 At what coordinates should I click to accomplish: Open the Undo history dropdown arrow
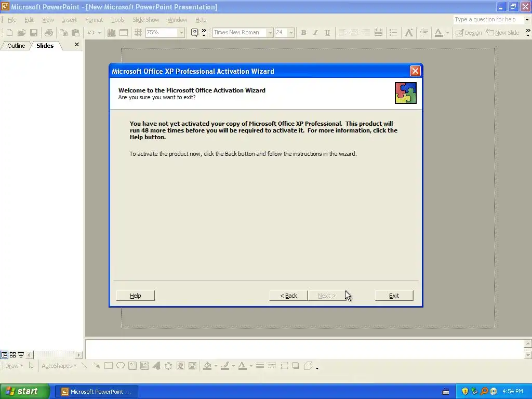click(99, 33)
